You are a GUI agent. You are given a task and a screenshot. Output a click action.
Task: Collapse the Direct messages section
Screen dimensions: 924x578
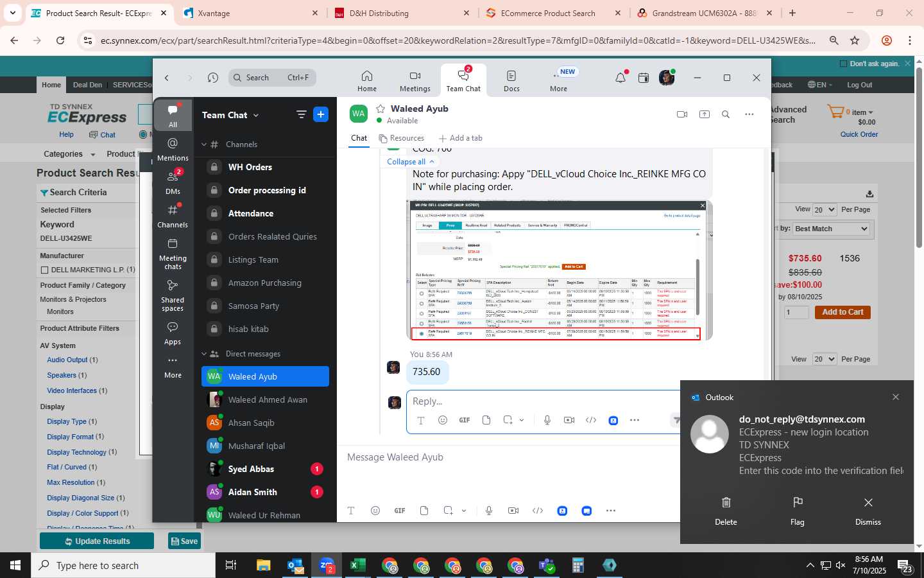click(204, 354)
